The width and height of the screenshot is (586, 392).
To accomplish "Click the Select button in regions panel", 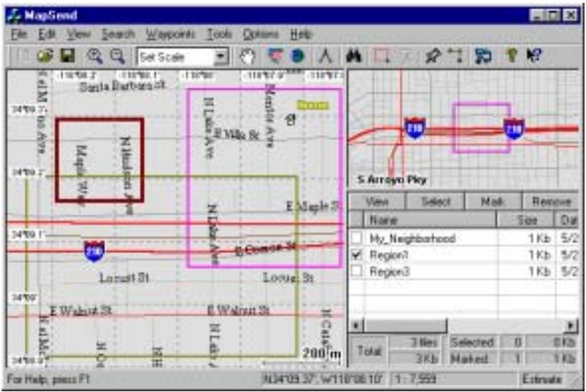I will click(x=435, y=202).
